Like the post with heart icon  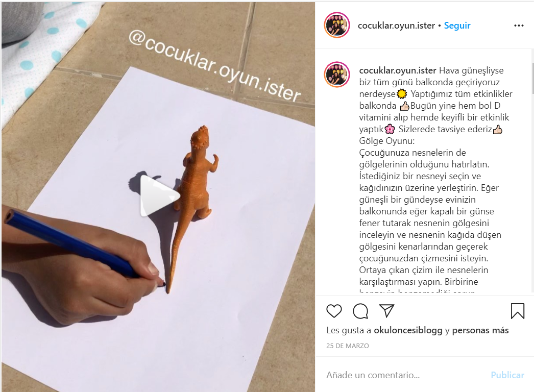pos(334,311)
